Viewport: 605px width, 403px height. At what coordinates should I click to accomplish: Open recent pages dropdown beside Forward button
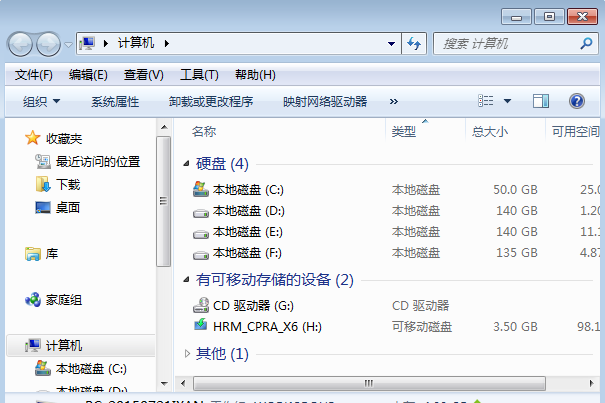[68, 45]
